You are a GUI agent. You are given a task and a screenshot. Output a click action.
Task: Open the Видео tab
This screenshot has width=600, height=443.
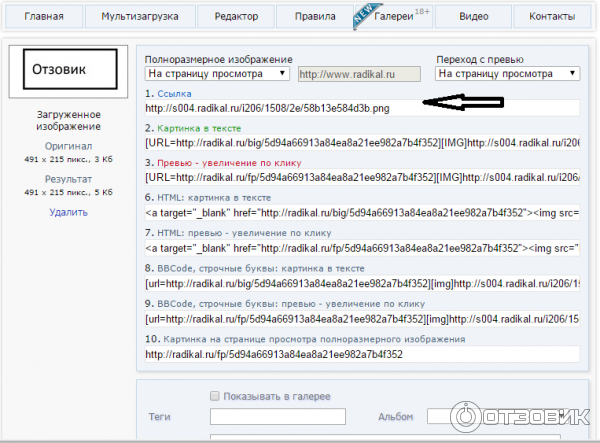474,17
